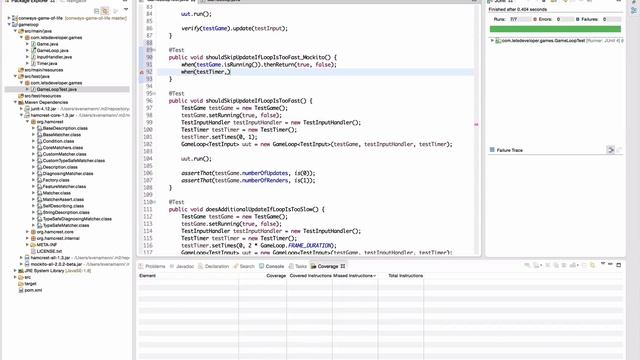This screenshot has width=640, height=360.
Task: Click the JUnit Failures counter icon
Action: pyautogui.click(x=577, y=19)
